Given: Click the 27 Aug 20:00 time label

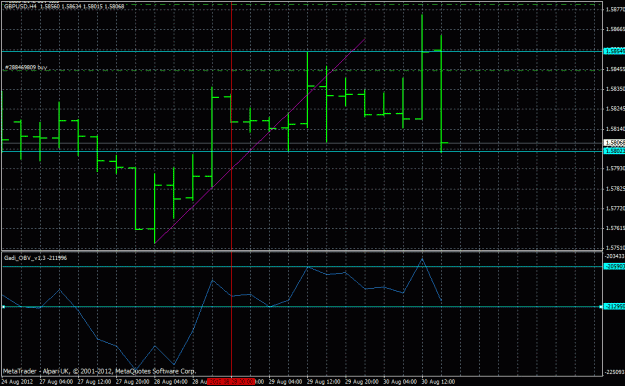Looking at the screenshot, I should pos(132,382).
